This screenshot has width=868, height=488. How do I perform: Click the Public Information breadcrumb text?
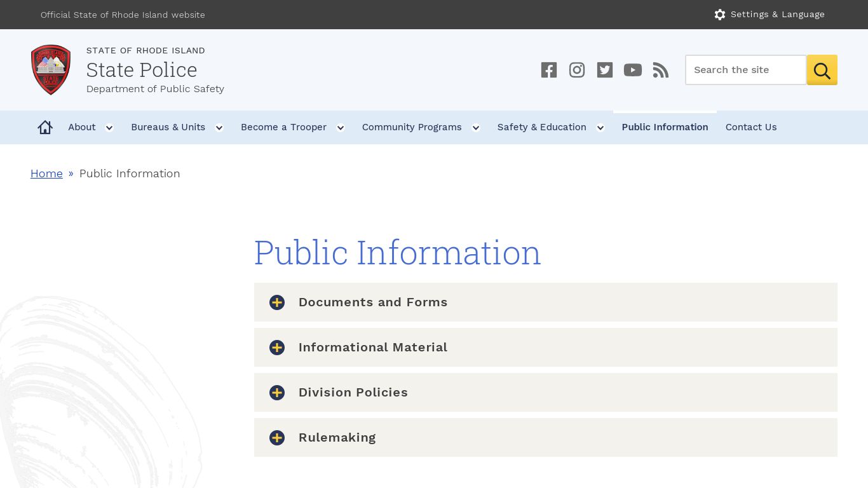tap(130, 173)
